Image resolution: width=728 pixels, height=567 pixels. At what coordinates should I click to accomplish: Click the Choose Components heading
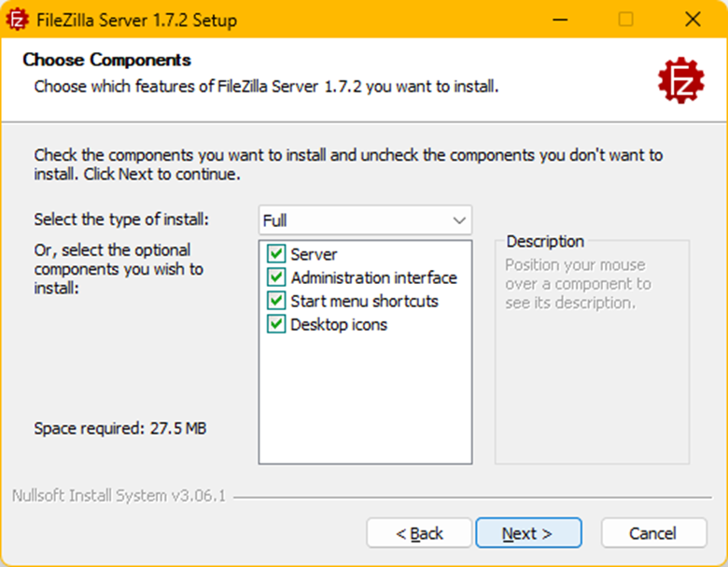pos(107,60)
